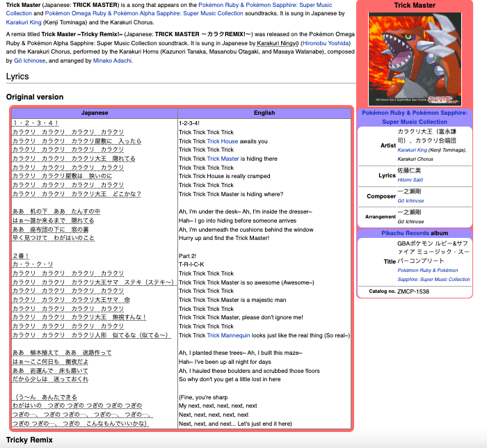The height and width of the screenshot is (448, 487).
Task: Click the English column header in the lyrics table
Action: pos(264,113)
